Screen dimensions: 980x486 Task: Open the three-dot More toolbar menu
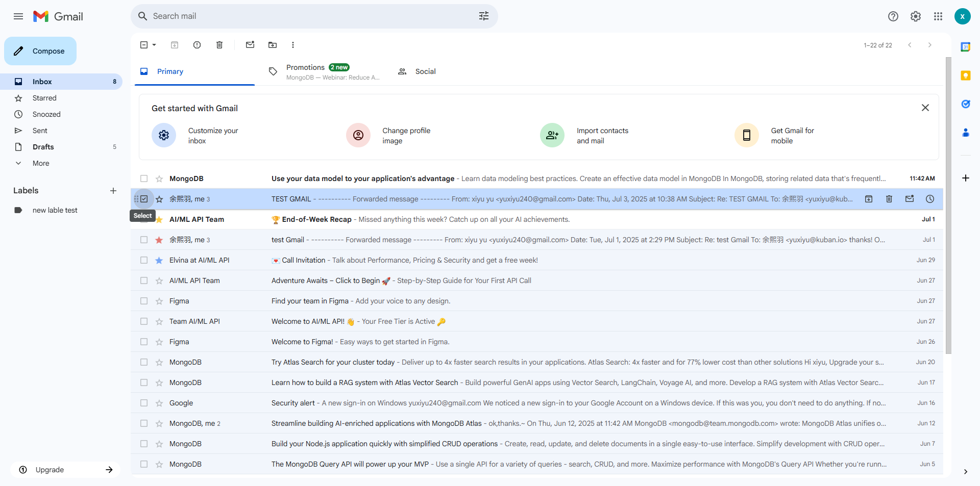pyautogui.click(x=293, y=45)
